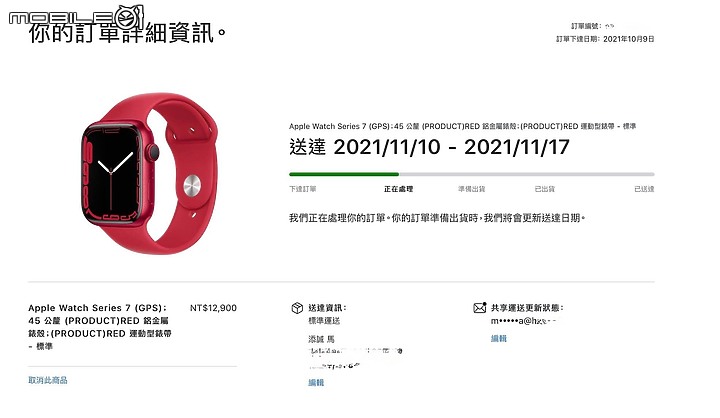Click the recipient name 添誠 馬
This screenshot has height=418, width=720.
click(x=321, y=339)
